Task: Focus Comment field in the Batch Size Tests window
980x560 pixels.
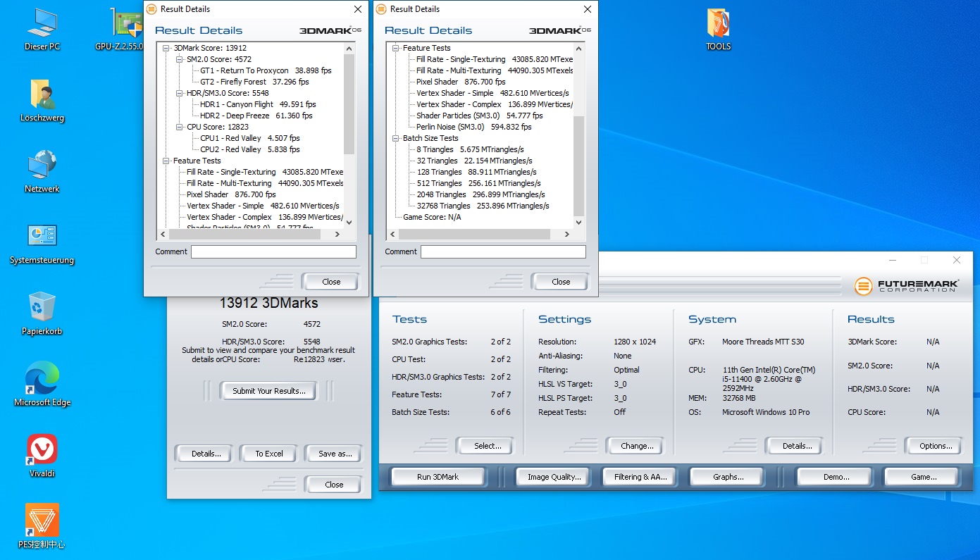Action: coord(503,251)
